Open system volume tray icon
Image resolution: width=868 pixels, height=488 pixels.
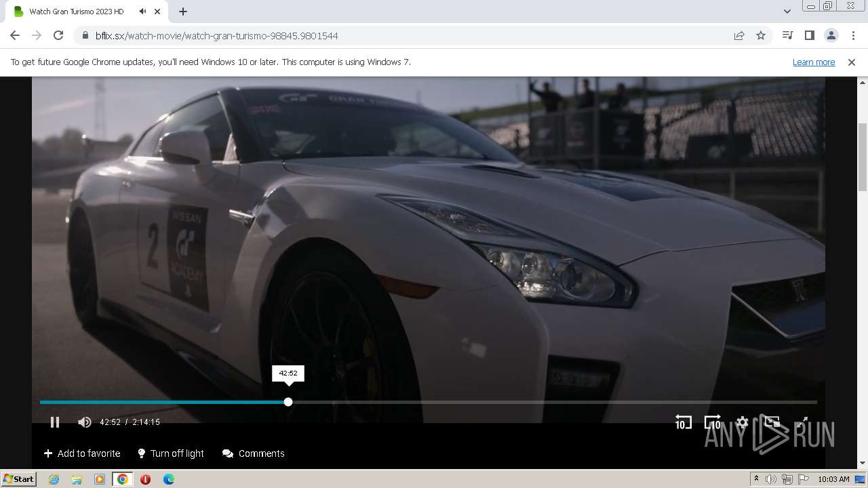click(771, 479)
